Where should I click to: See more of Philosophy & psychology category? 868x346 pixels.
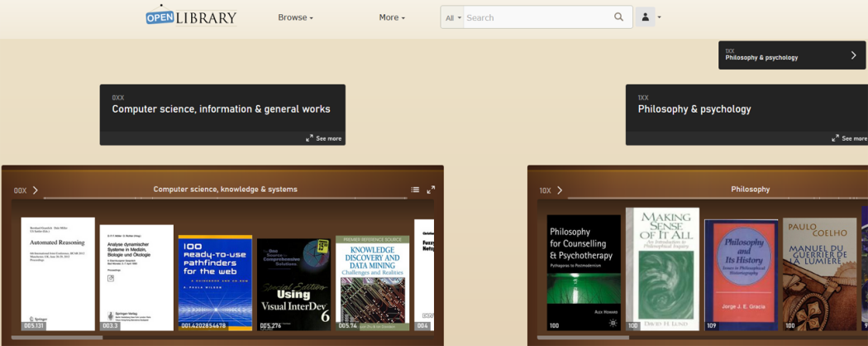(850, 138)
